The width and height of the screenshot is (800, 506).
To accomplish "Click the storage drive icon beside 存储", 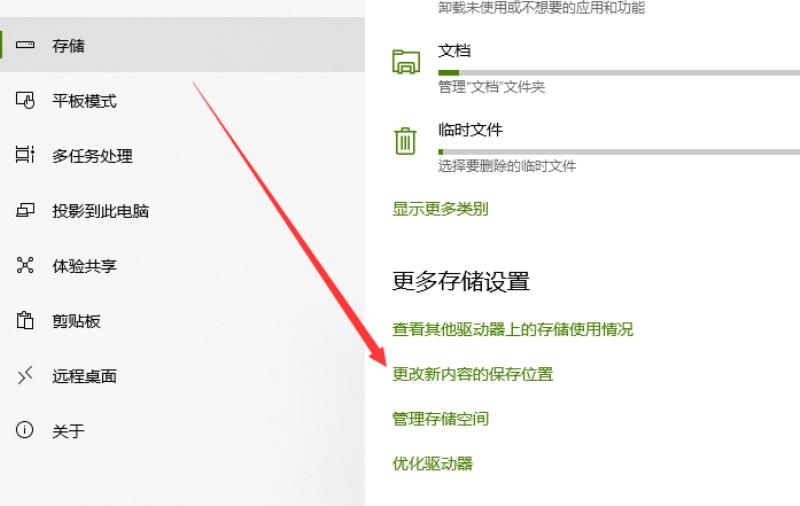I will click(x=24, y=45).
